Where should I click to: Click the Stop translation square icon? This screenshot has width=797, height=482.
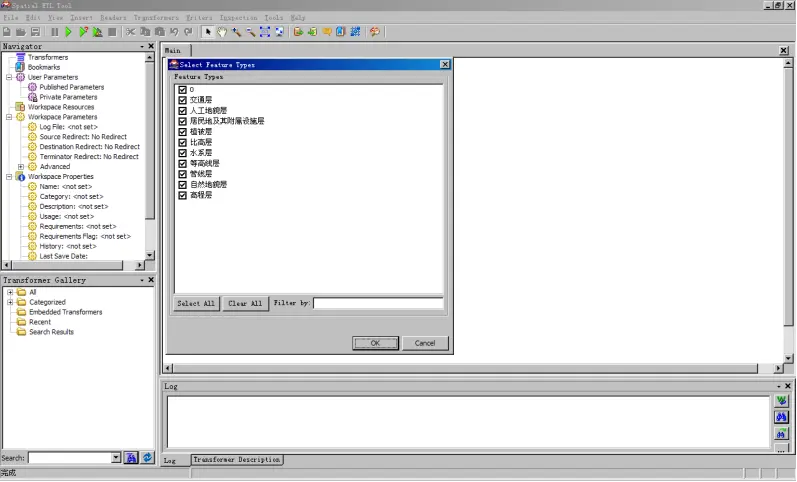pyautogui.click(x=112, y=32)
